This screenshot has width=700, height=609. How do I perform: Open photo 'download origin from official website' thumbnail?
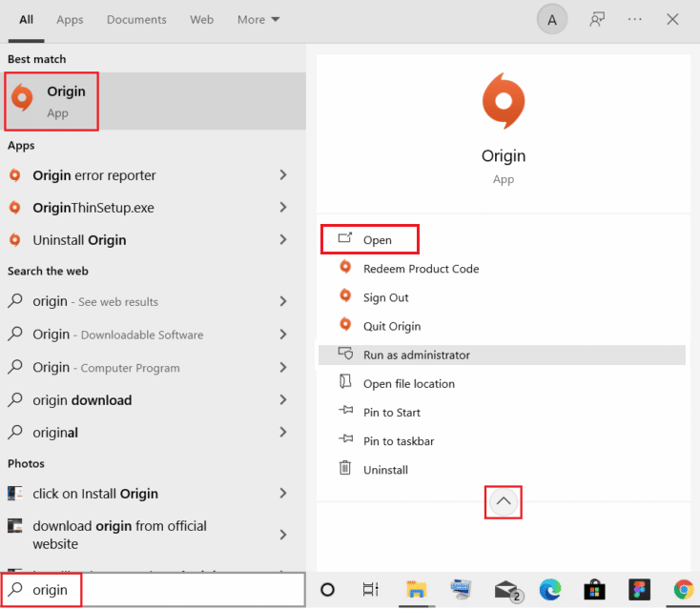pyautogui.click(x=14, y=525)
